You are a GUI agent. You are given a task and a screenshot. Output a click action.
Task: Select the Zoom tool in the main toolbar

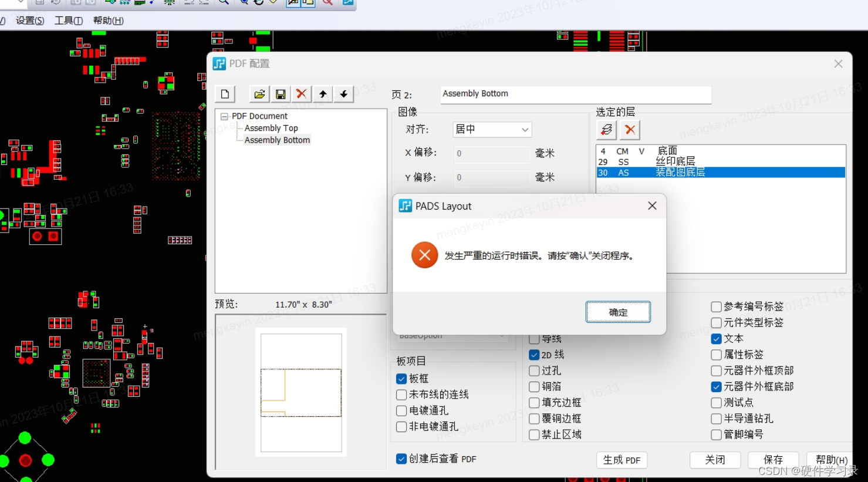tap(224, 4)
